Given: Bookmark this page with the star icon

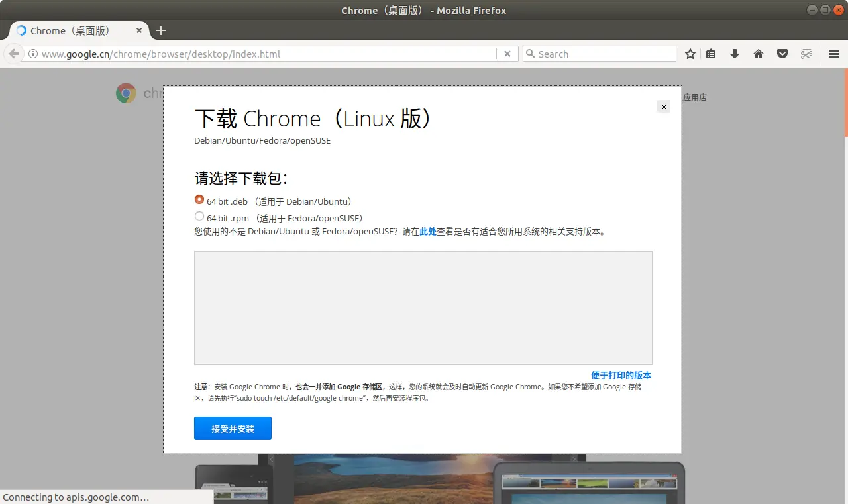Looking at the screenshot, I should coord(690,54).
